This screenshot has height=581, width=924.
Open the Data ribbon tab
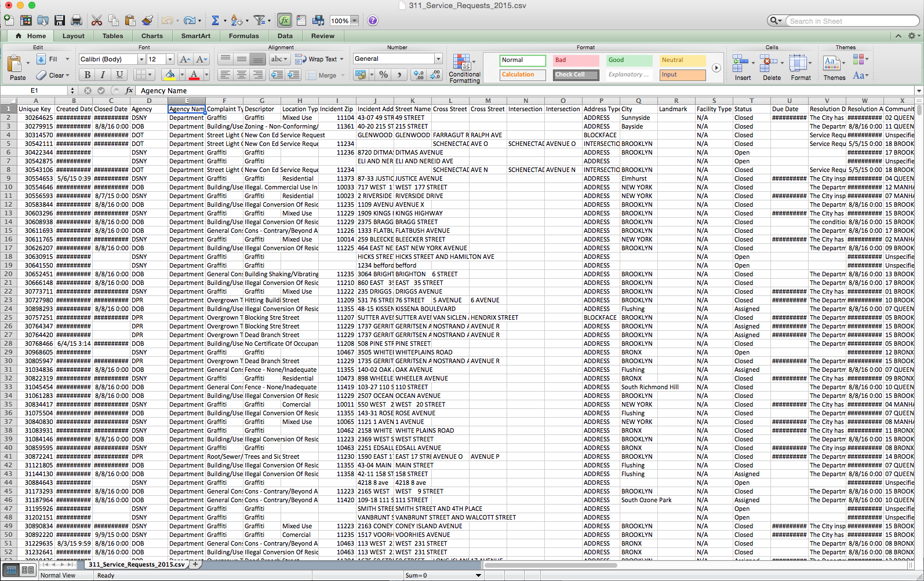click(285, 36)
